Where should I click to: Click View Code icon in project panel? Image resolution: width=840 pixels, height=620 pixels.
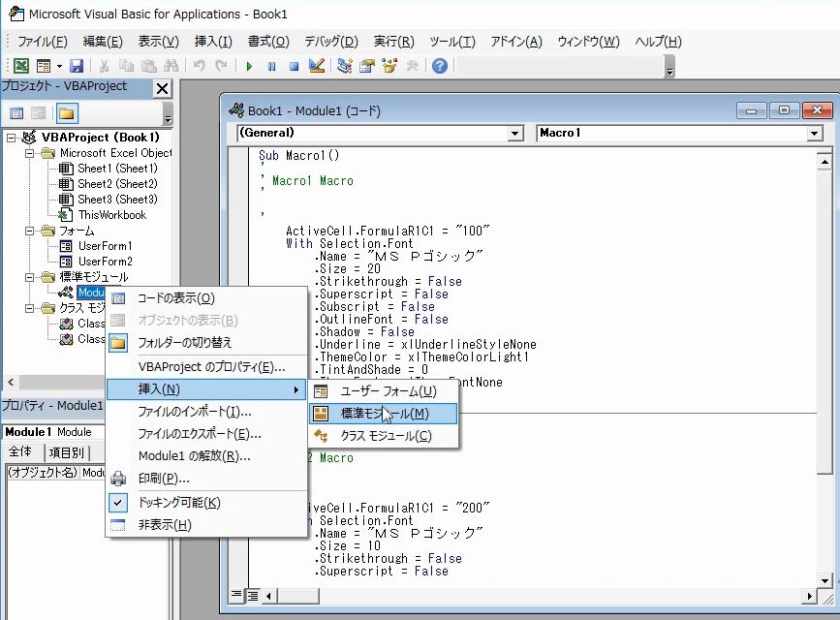(16, 113)
